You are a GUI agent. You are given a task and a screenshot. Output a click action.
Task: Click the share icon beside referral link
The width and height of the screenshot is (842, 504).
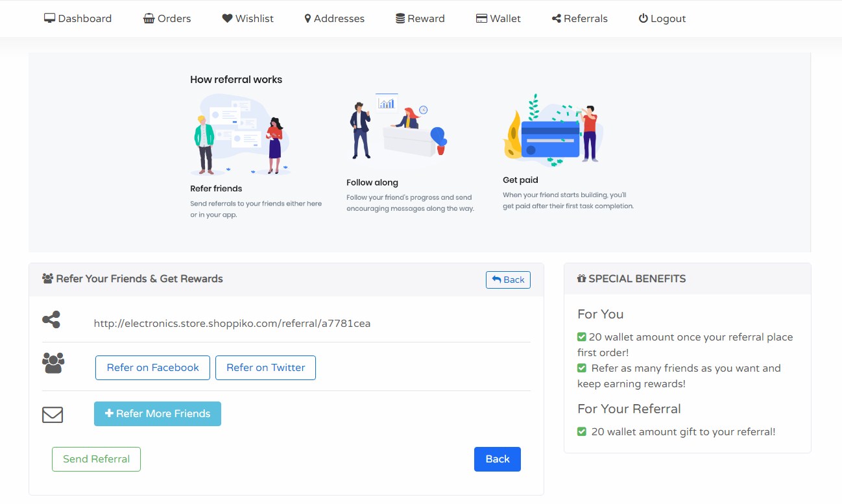tap(51, 320)
